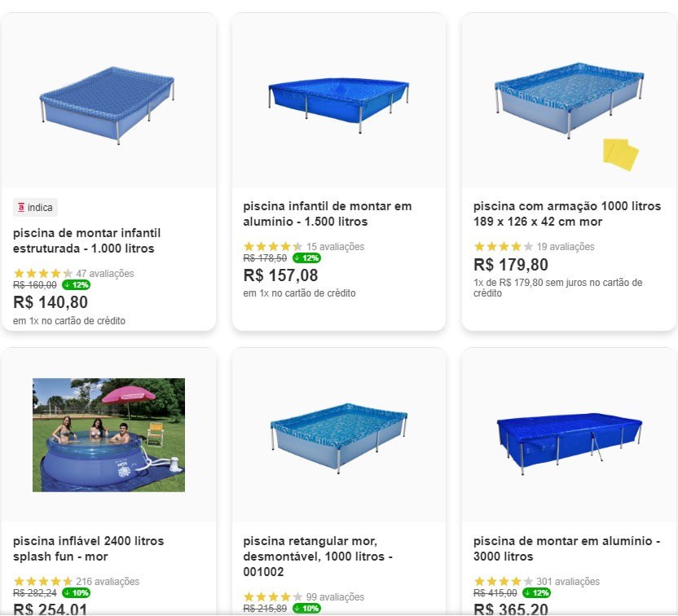View the '47 avaliações' reviews link
Viewport: 678px width, 616px height.
(x=105, y=274)
